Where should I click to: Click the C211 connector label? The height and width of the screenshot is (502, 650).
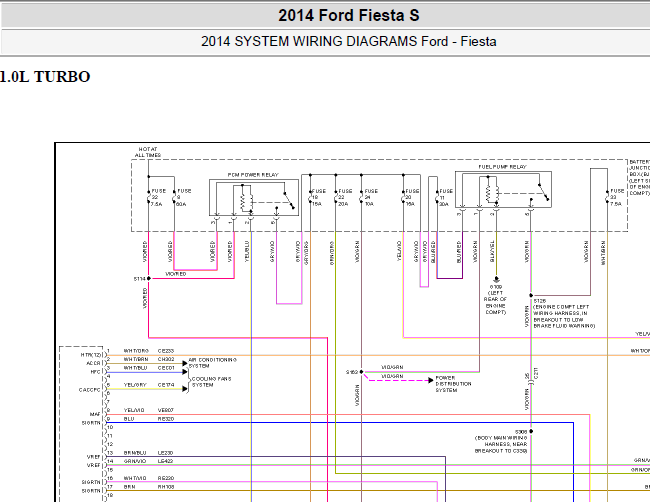(x=536, y=373)
